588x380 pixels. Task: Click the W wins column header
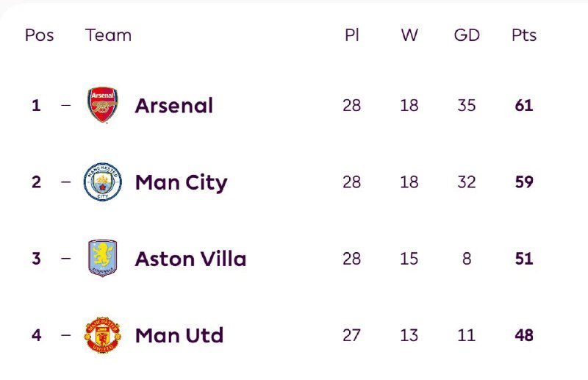tap(409, 35)
